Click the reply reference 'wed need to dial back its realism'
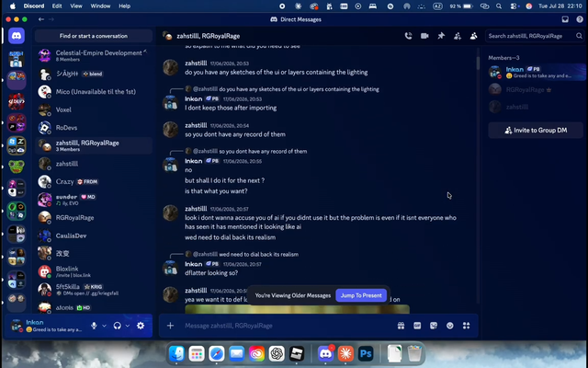 [258, 254]
